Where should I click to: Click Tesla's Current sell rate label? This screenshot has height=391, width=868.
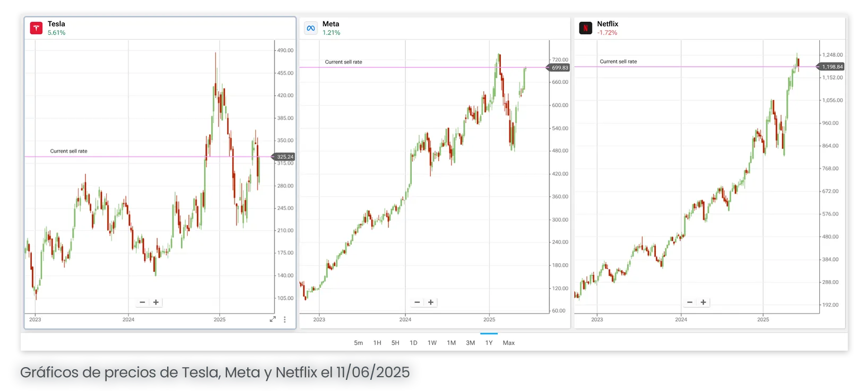[x=69, y=151]
